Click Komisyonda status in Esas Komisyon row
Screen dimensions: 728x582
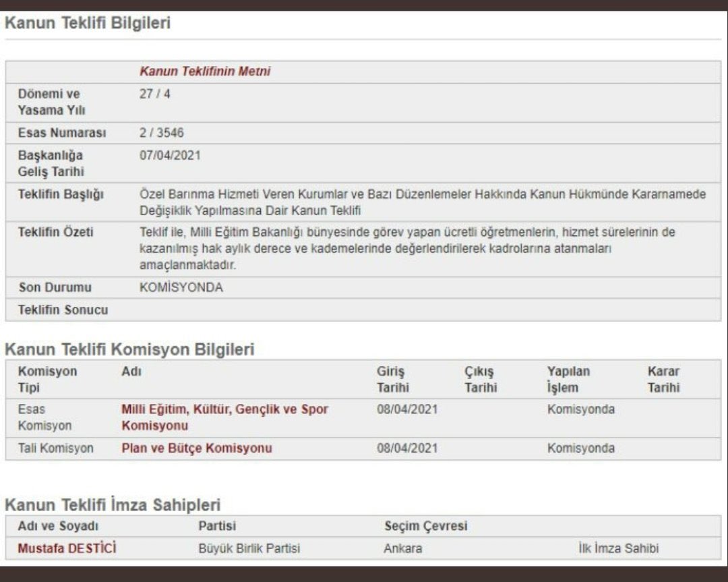point(581,409)
